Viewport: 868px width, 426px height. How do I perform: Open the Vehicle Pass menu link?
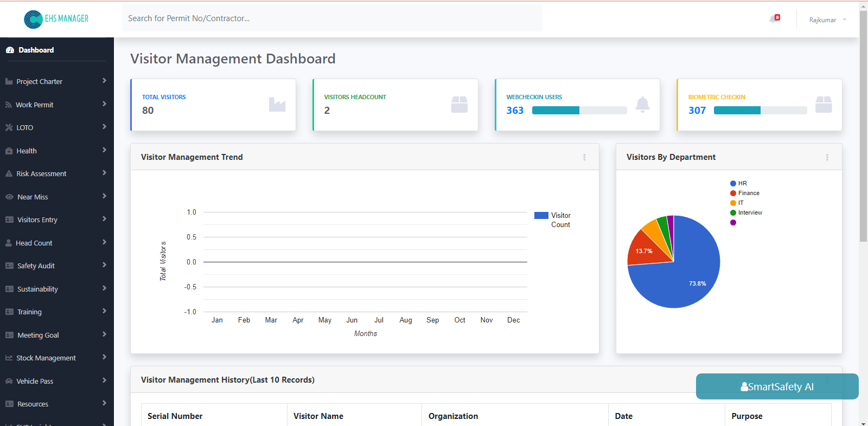pos(35,382)
